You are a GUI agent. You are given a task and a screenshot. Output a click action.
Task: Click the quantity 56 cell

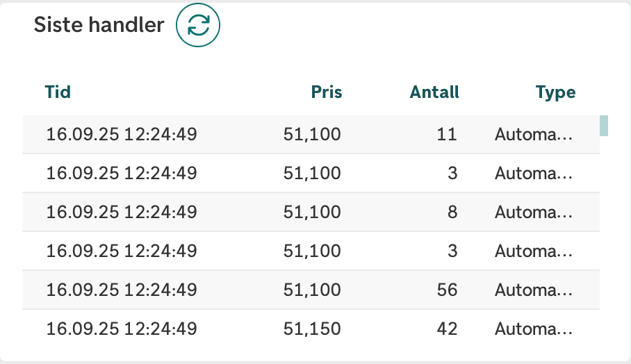447,290
